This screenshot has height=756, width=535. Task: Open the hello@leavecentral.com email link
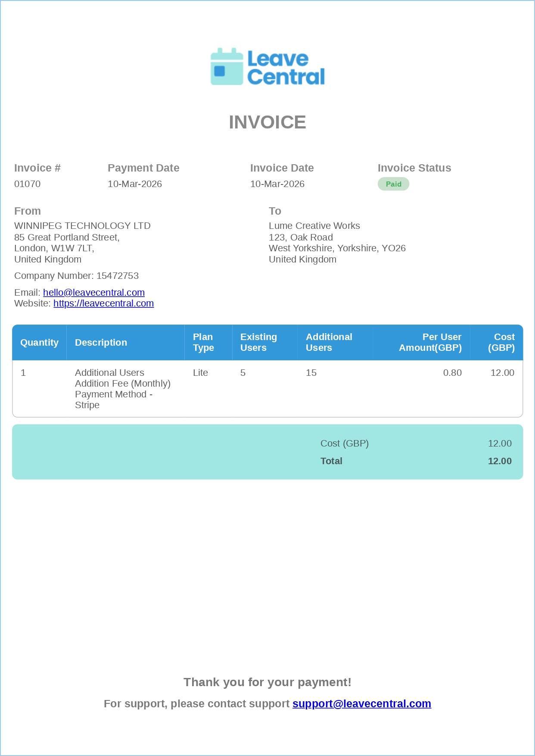pos(93,293)
